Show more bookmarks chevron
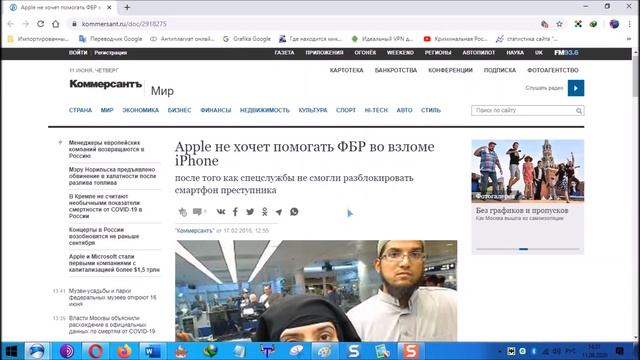Image resolution: width=640 pixels, height=360 pixels. pos(629,39)
